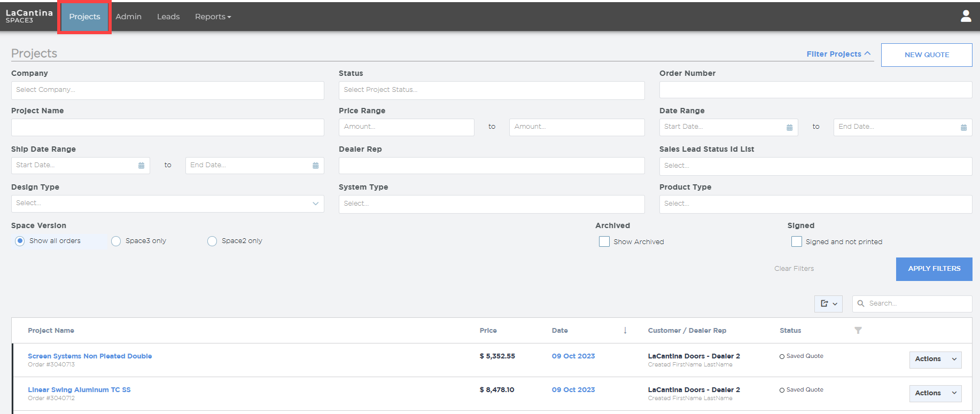The height and width of the screenshot is (414, 980).
Task: Click the table Search box
Action: coord(912,303)
